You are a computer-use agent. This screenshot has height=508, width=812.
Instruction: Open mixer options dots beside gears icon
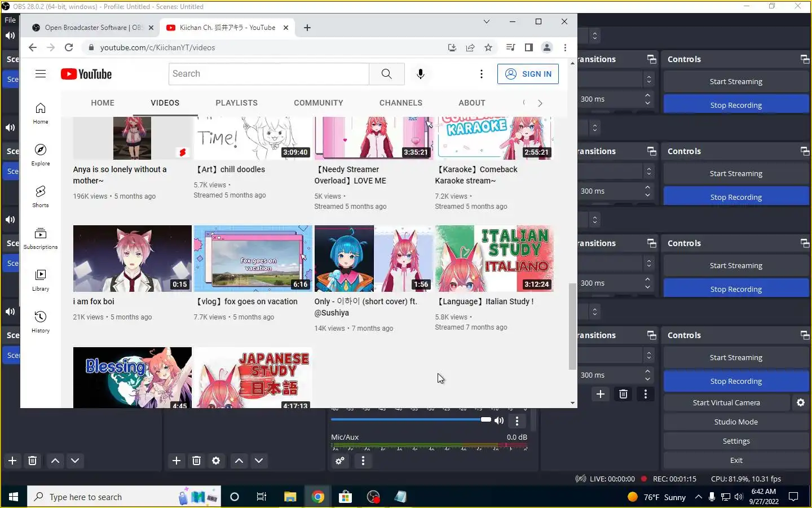tap(363, 461)
